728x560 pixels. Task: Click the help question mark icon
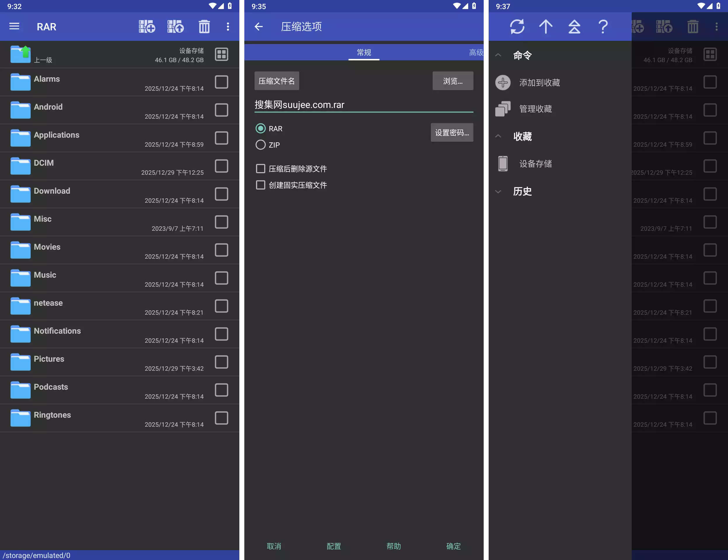pos(603,26)
